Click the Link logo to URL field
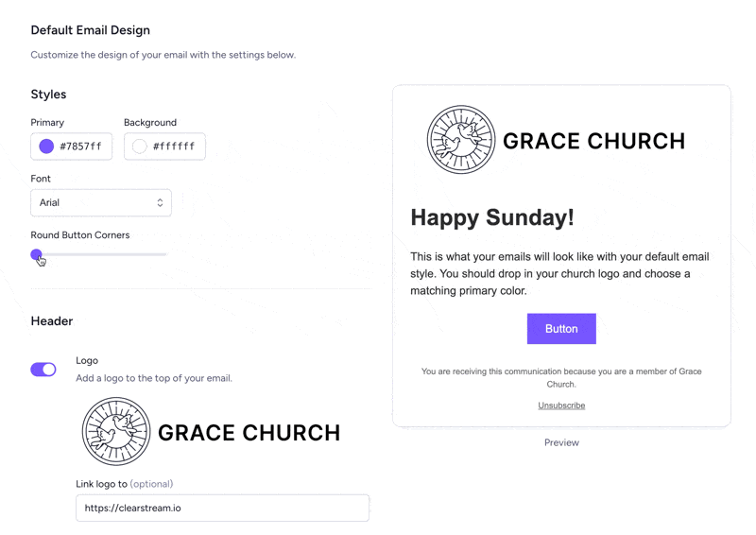 pyautogui.click(x=222, y=508)
